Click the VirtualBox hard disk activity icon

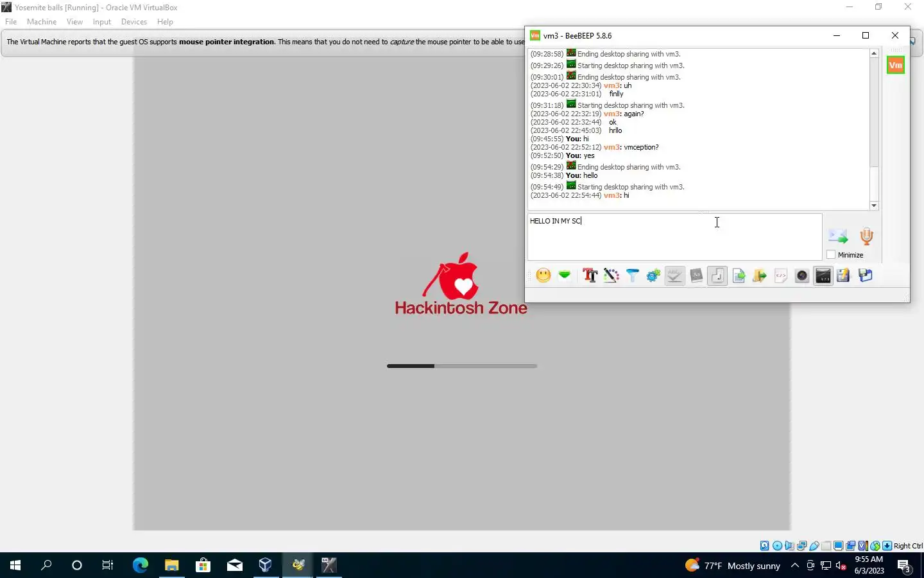coord(765,546)
